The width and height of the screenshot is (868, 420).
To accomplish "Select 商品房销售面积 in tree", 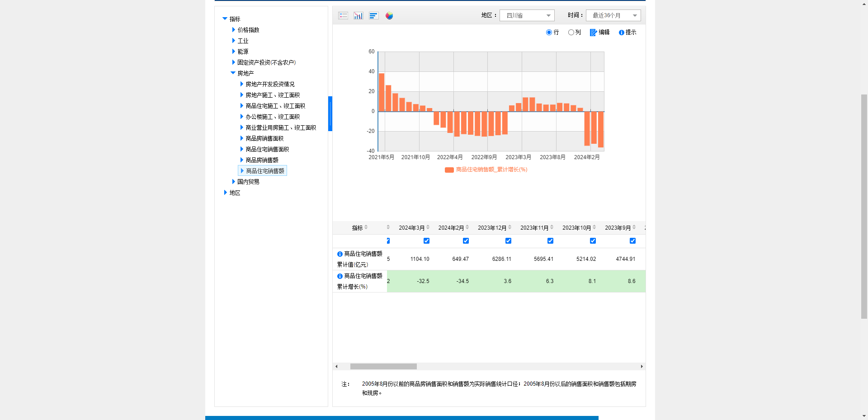I will pos(264,138).
